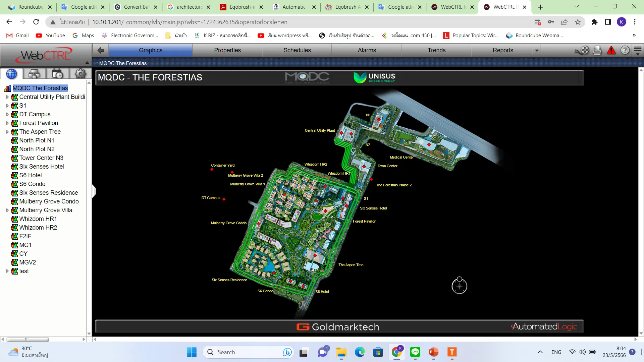Select Whizdom HR2 in tree
This screenshot has height=362, width=644.
point(38,228)
